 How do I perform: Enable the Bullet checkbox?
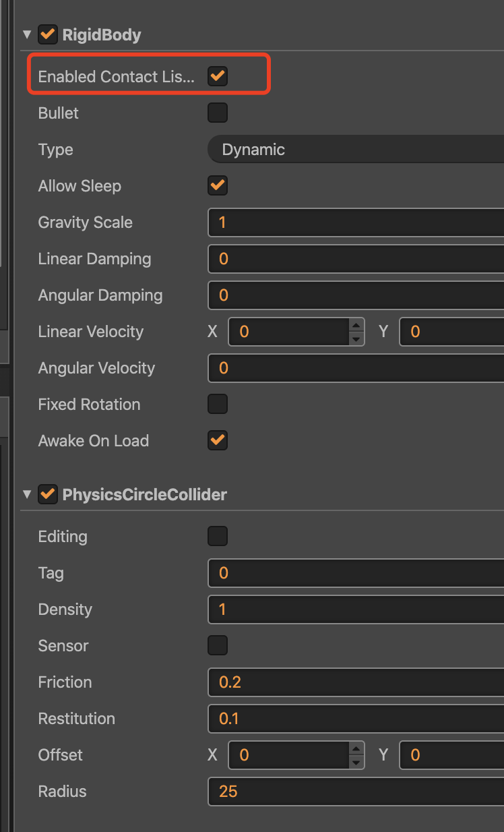click(x=217, y=113)
